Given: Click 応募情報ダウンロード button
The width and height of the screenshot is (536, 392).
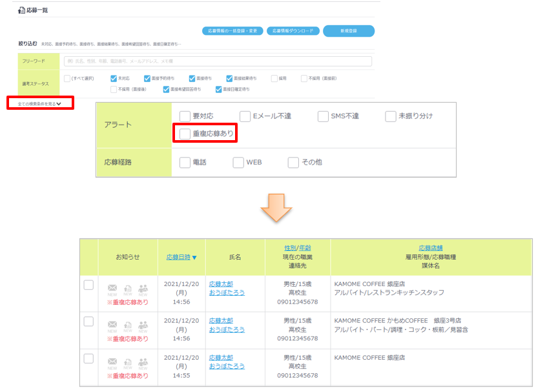Looking at the screenshot, I should (293, 31).
